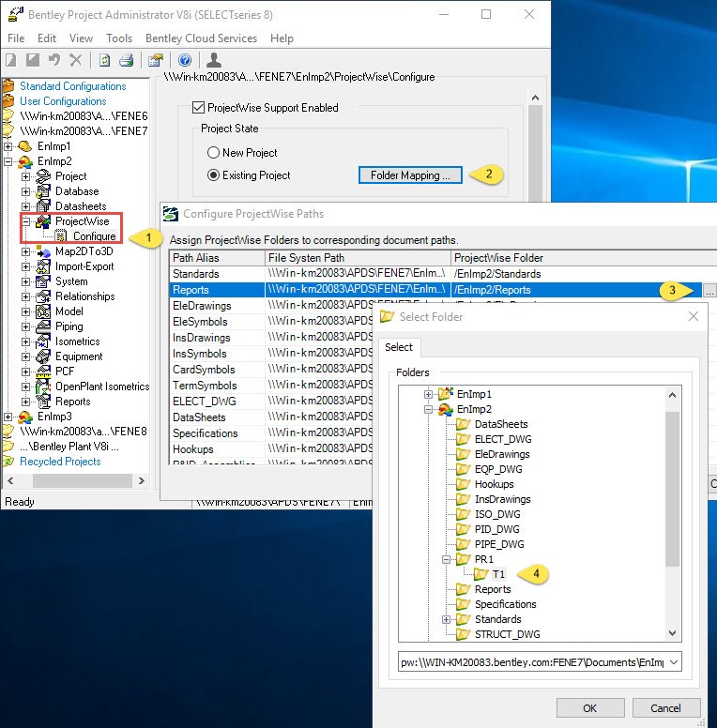Screen dimensions: 717x728
Task: Expand the EnImp1 project in left tree
Action: pyautogui.click(x=8, y=146)
